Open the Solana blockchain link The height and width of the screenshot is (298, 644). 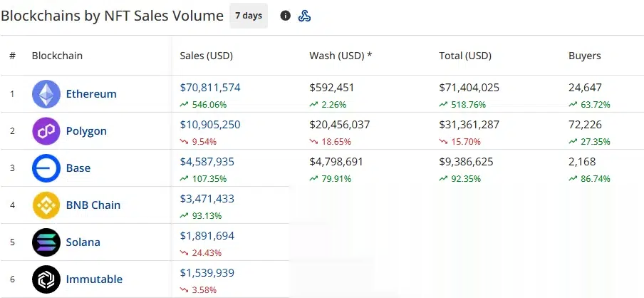point(83,242)
